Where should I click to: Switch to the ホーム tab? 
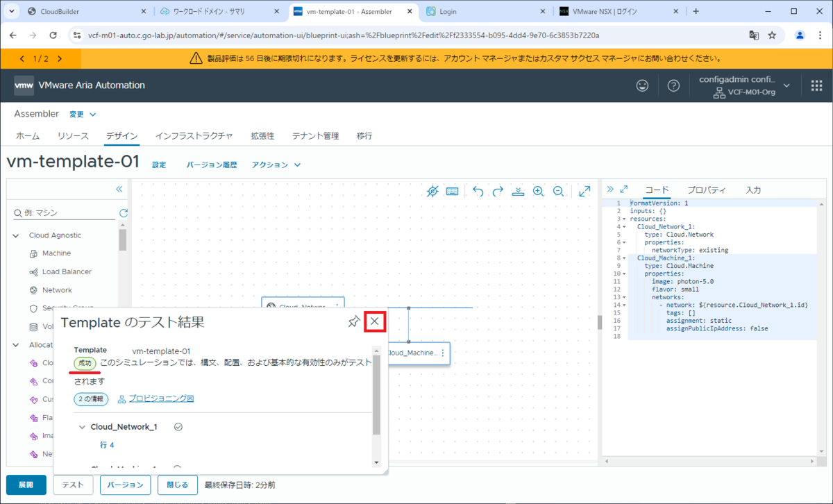pyautogui.click(x=28, y=136)
